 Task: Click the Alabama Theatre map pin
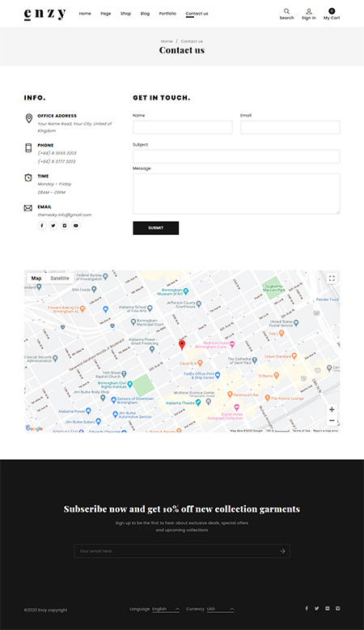tap(198, 402)
